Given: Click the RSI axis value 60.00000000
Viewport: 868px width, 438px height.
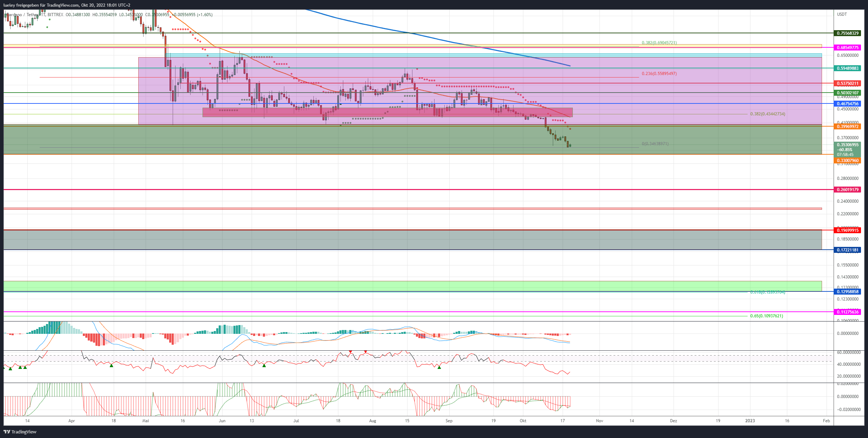Looking at the screenshot, I should point(849,352).
